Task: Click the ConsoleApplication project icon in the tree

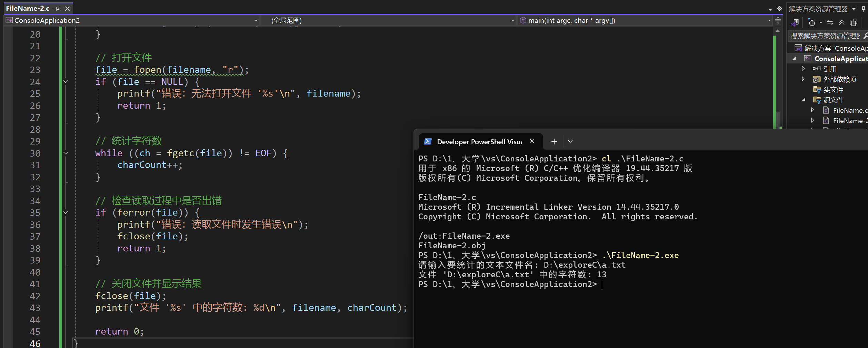Action: click(807, 59)
